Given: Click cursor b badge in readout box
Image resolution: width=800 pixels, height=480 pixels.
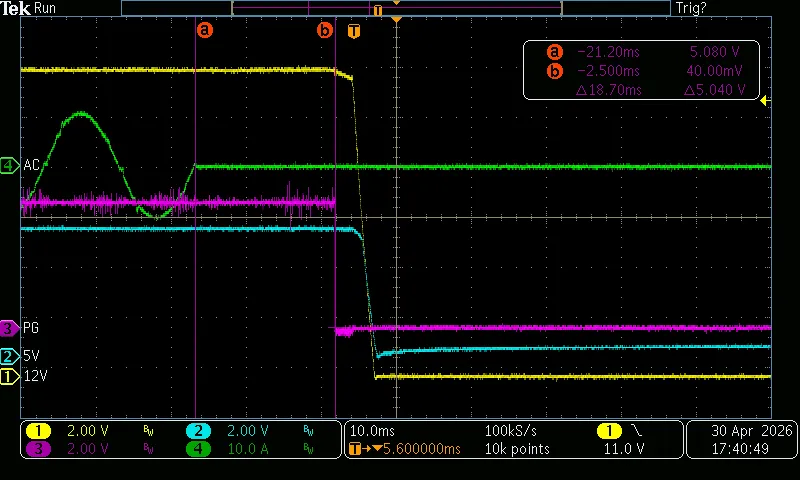Looking at the screenshot, I should (555, 71).
